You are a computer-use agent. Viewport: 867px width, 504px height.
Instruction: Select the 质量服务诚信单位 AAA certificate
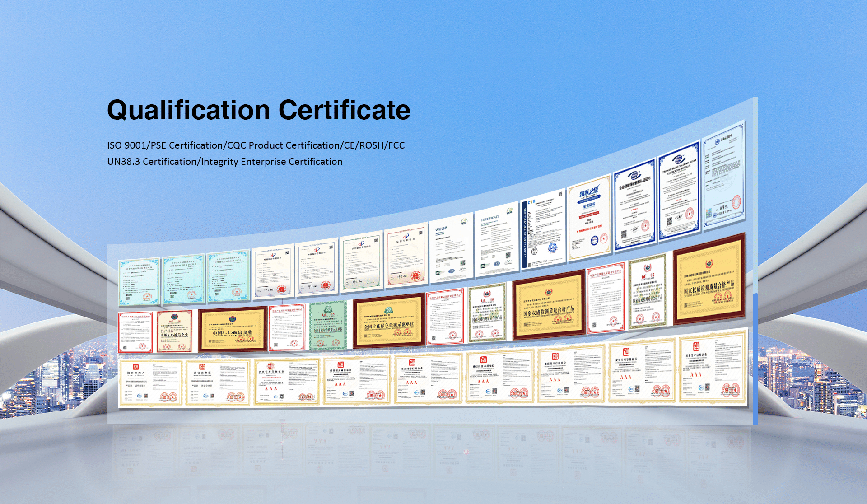click(x=357, y=380)
